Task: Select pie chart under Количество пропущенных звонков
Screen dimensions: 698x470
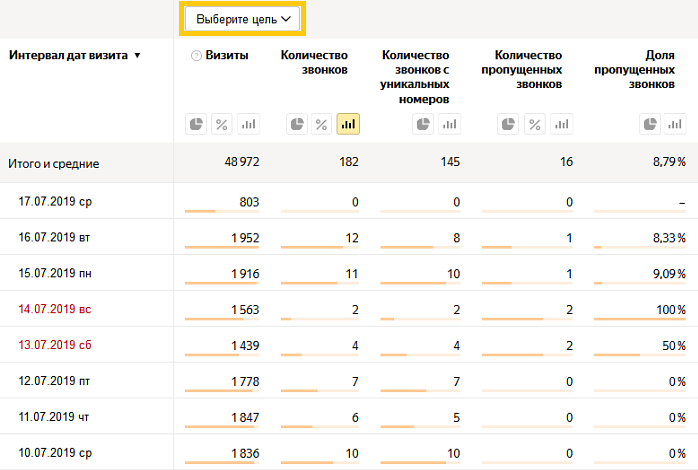Action: (x=508, y=124)
